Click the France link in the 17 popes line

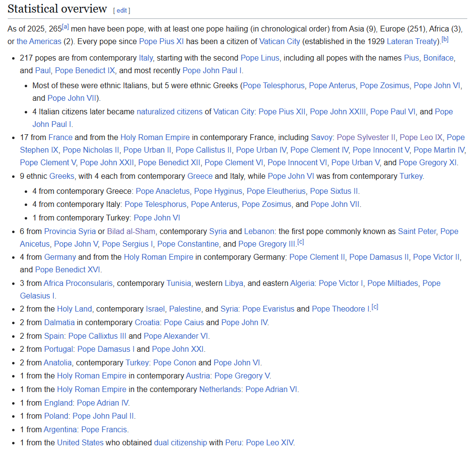(x=61, y=138)
